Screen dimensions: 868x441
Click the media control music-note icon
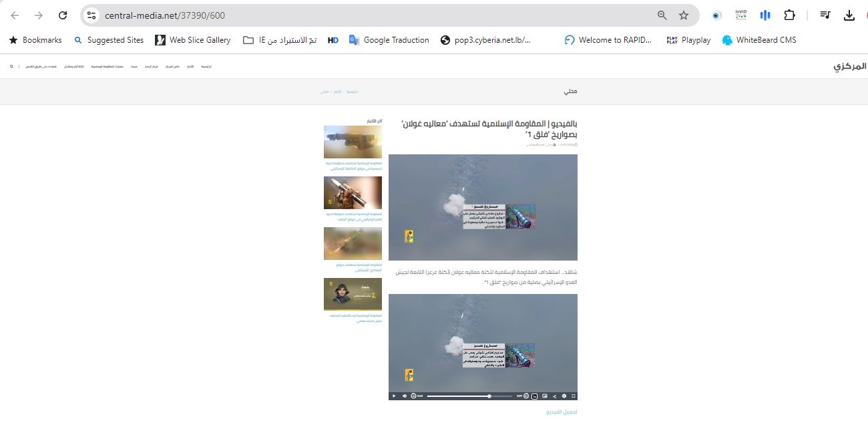coord(825,15)
